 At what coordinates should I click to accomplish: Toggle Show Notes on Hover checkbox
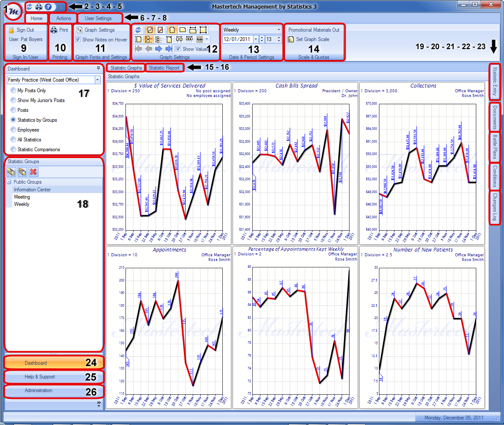(x=78, y=39)
